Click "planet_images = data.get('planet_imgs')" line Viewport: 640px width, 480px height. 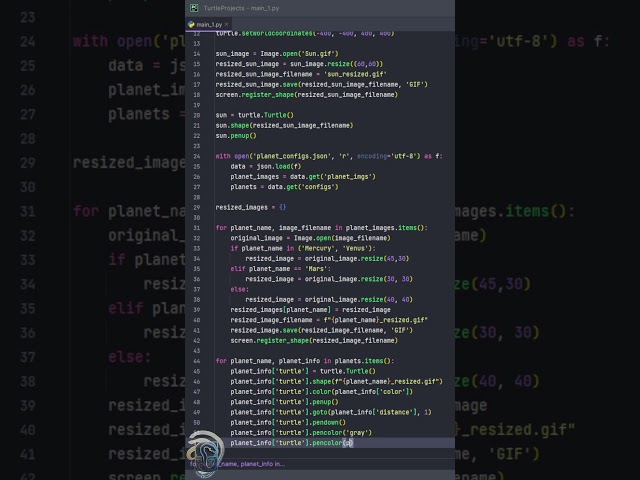[303, 177]
